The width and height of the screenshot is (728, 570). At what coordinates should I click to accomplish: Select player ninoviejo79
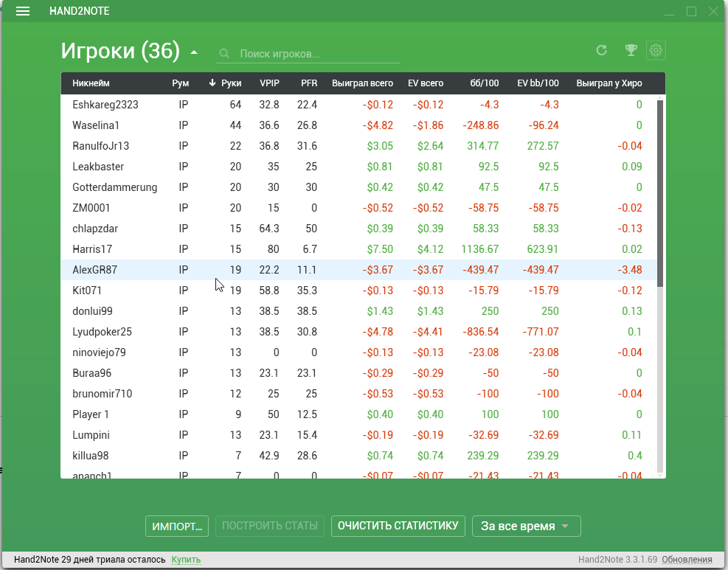[x=358, y=352]
